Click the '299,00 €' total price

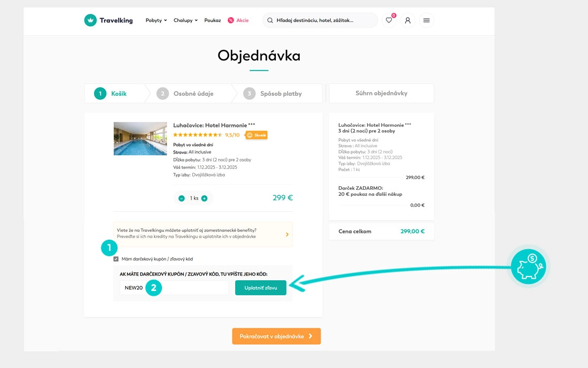pyautogui.click(x=412, y=232)
